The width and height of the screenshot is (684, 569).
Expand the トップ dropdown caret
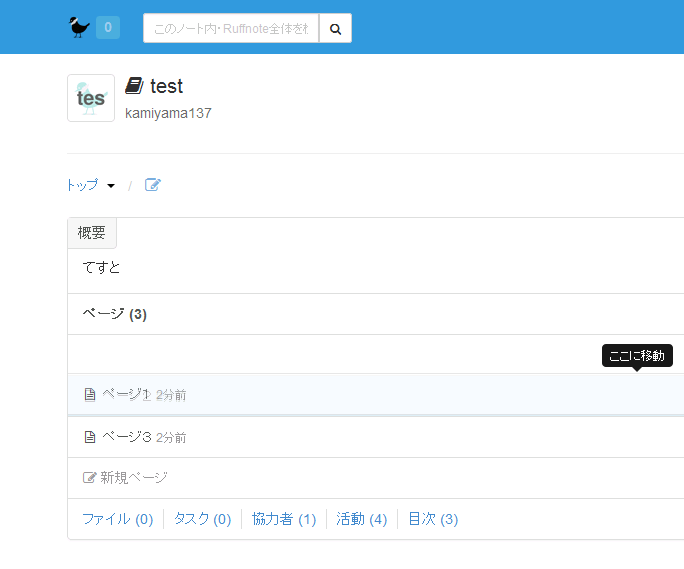click(x=111, y=186)
